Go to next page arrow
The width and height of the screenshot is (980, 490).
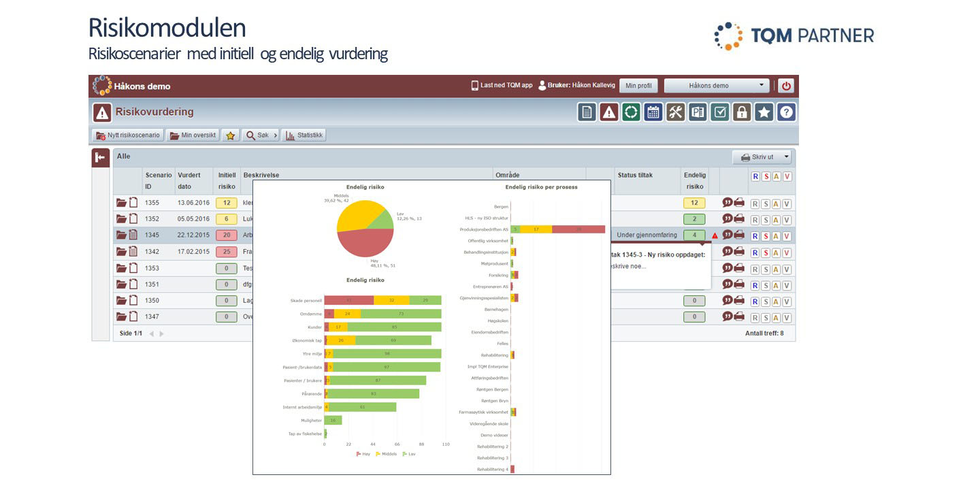point(161,334)
